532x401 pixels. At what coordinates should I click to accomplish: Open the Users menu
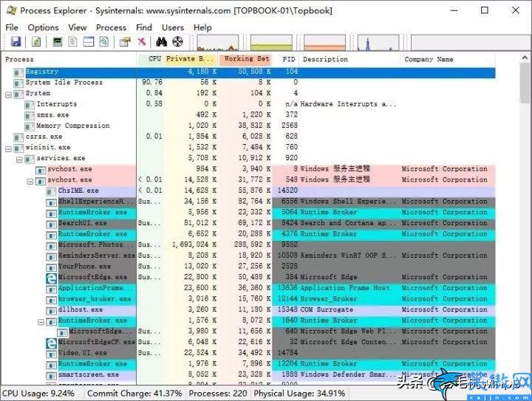173,27
